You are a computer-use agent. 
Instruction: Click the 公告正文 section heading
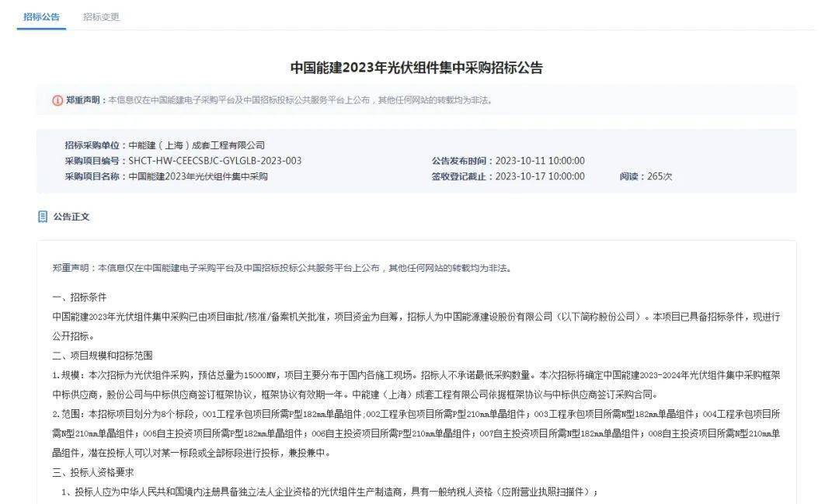pyautogui.click(x=71, y=217)
